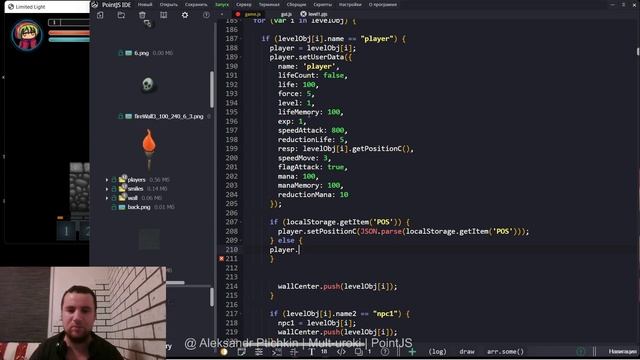Click the player avatar in game window
Viewport: 640px width, 360px height.
pyautogui.click(x=27, y=35)
